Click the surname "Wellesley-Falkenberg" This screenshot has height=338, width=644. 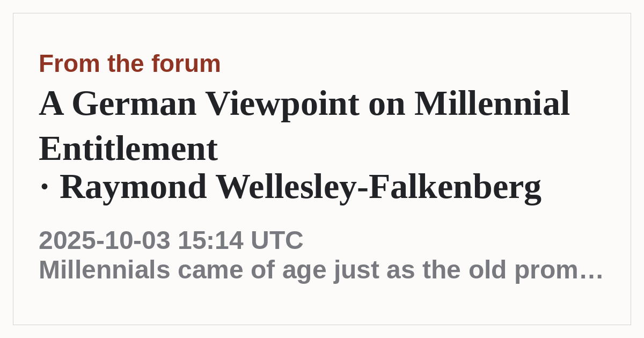pyautogui.click(x=378, y=187)
